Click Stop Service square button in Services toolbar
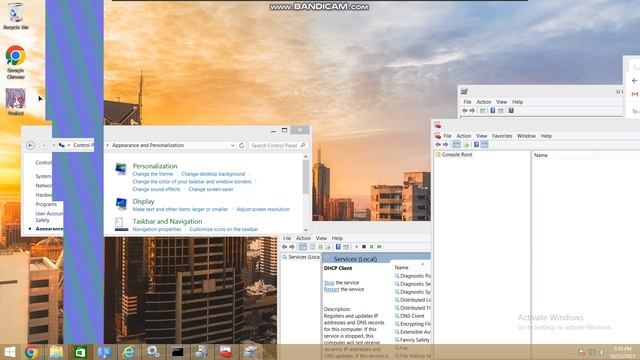This screenshot has height=360, width=640. [364, 247]
